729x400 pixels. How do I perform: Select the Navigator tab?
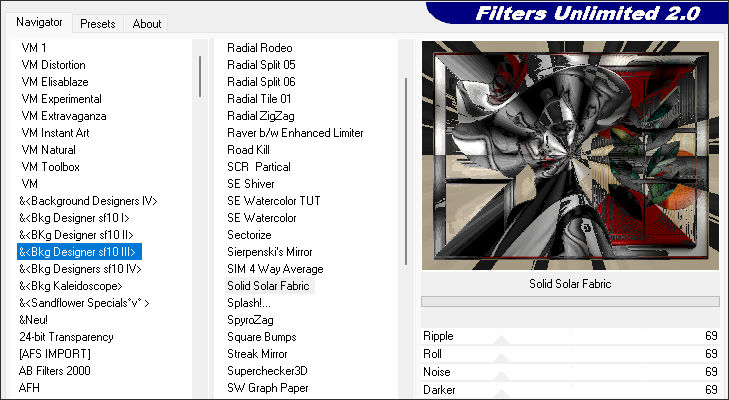click(x=39, y=22)
